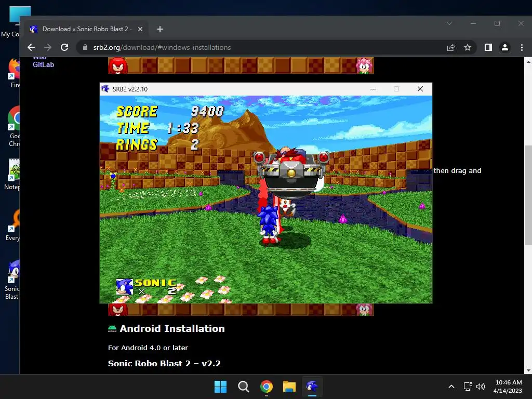The image size is (532, 399).
Task: Open the Chrome profile menu
Action: click(505, 47)
